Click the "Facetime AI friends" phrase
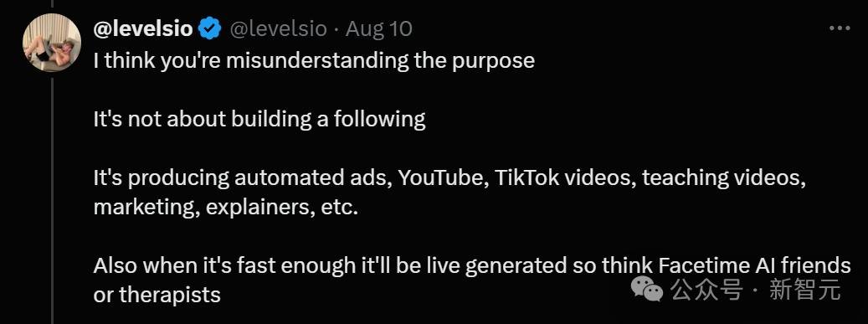The height and width of the screenshot is (324, 868). click(x=754, y=266)
